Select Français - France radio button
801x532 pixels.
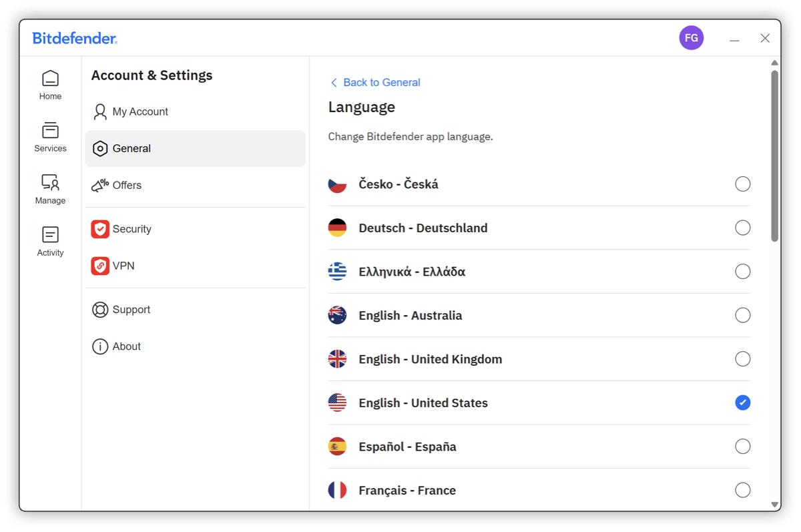coord(742,490)
